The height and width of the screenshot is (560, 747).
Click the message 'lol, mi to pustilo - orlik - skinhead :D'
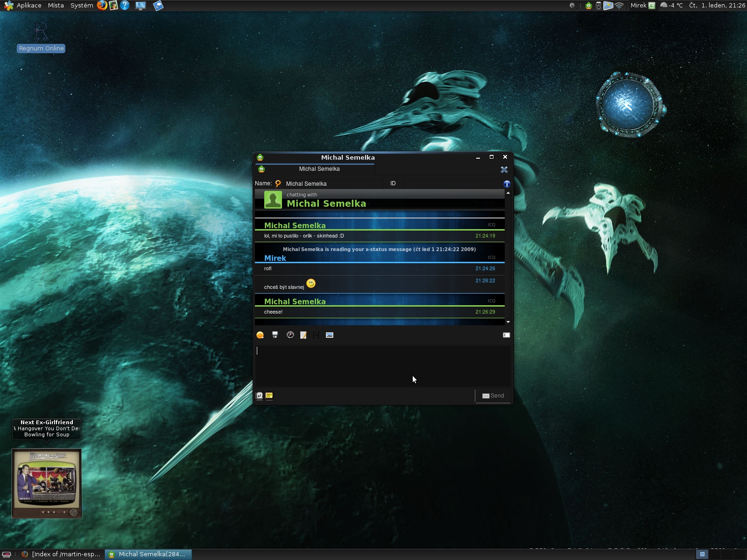(x=304, y=236)
